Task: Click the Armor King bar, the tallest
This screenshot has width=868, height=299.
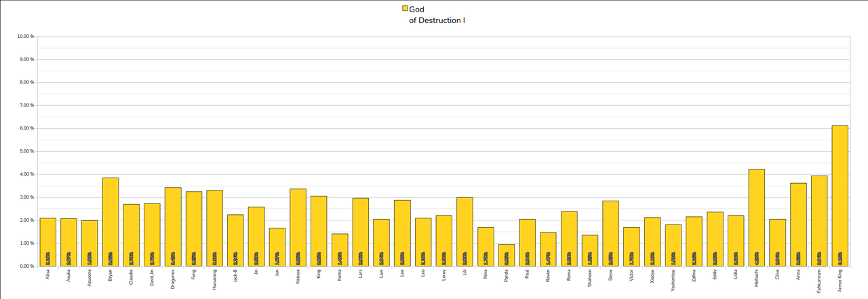Action: 840,196
